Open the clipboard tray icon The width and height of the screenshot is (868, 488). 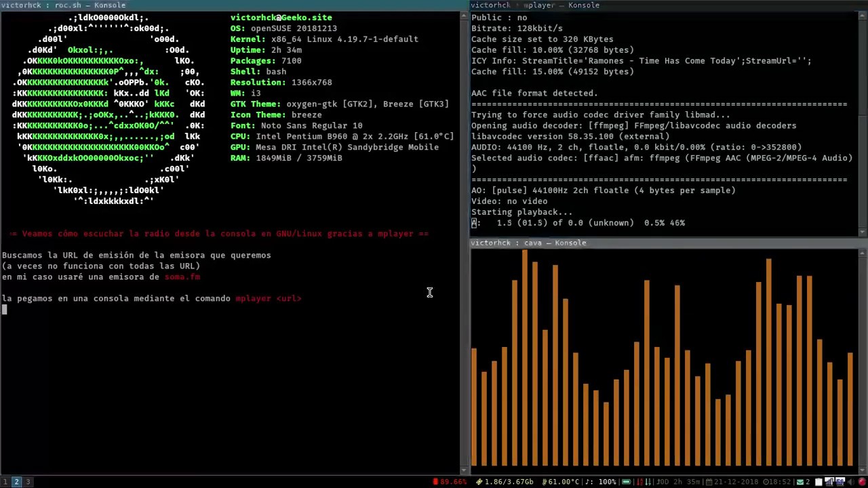(818, 482)
